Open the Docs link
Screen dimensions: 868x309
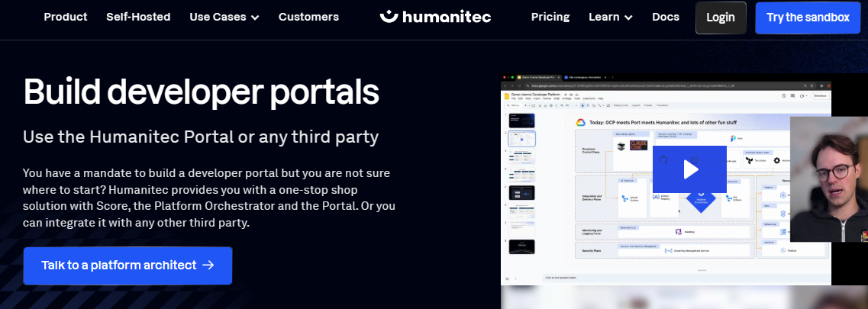pyautogui.click(x=666, y=17)
